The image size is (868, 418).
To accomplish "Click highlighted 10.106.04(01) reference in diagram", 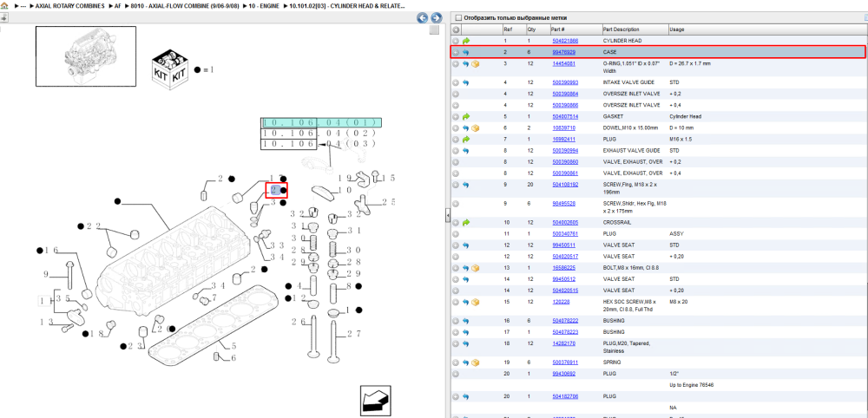I will 322,123.
